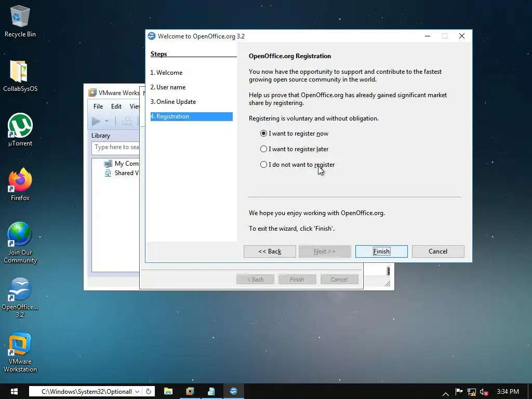Click the network status tray icon

pos(472,392)
